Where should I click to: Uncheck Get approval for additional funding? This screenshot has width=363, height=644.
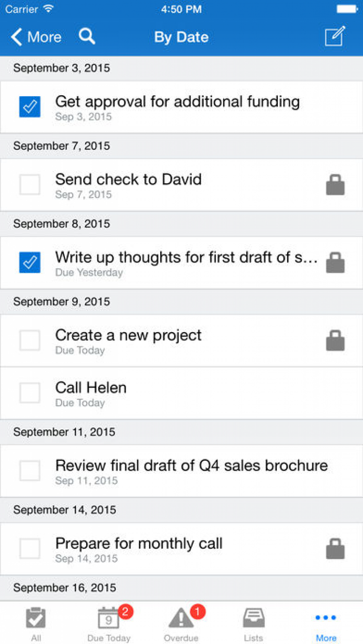pyautogui.click(x=30, y=107)
